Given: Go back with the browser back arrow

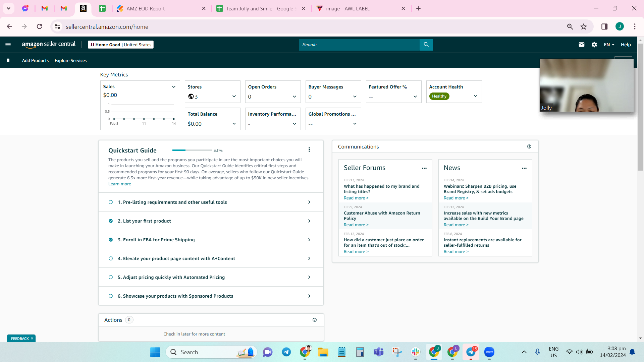Looking at the screenshot, I should coord(9,26).
